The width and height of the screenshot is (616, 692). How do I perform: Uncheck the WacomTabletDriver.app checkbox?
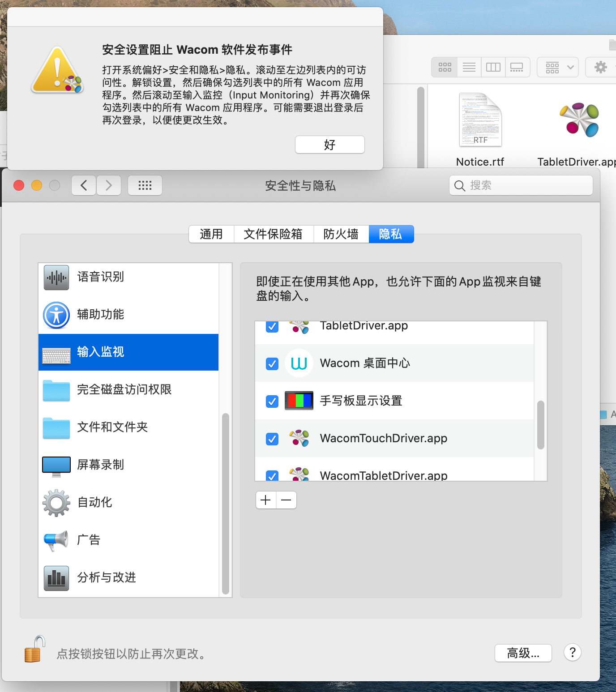[272, 475]
